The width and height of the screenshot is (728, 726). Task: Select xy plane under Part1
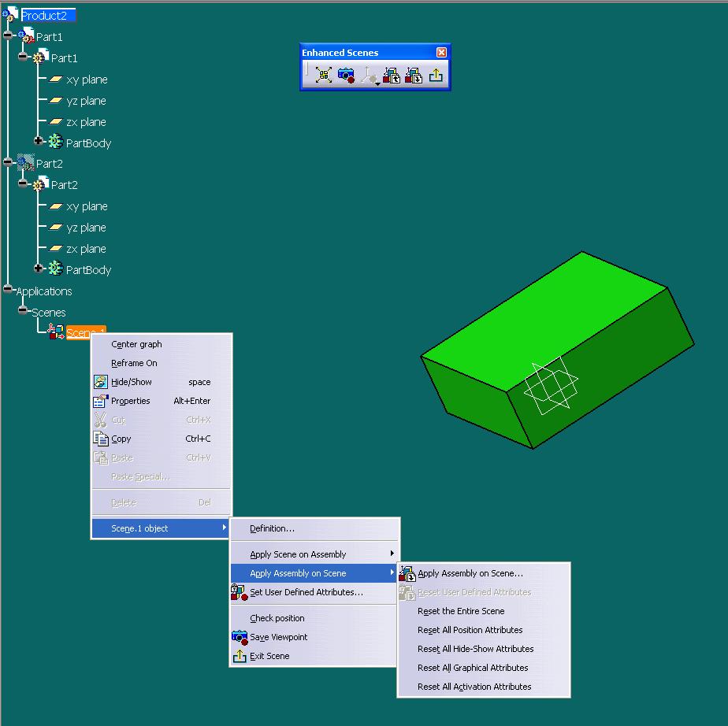pyautogui.click(x=87, y=80)
